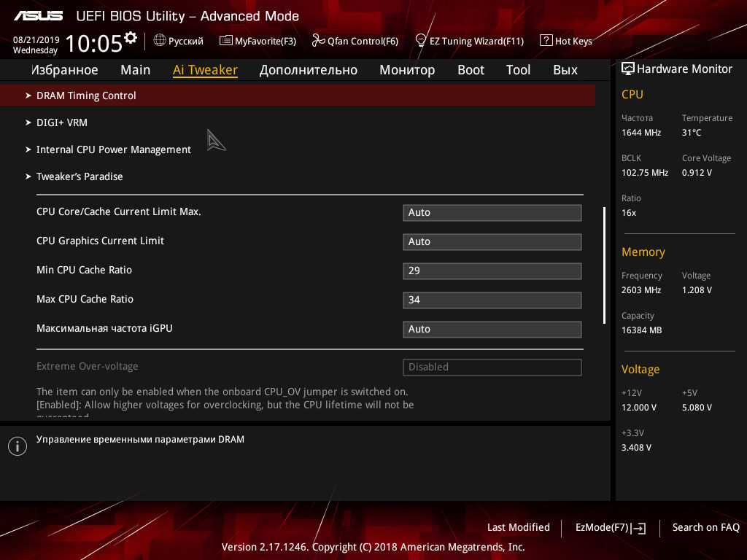This screenshot has height=560, width=747.
Task: Click the MyFavorite list icon
Action: click(x=226, y=41)
